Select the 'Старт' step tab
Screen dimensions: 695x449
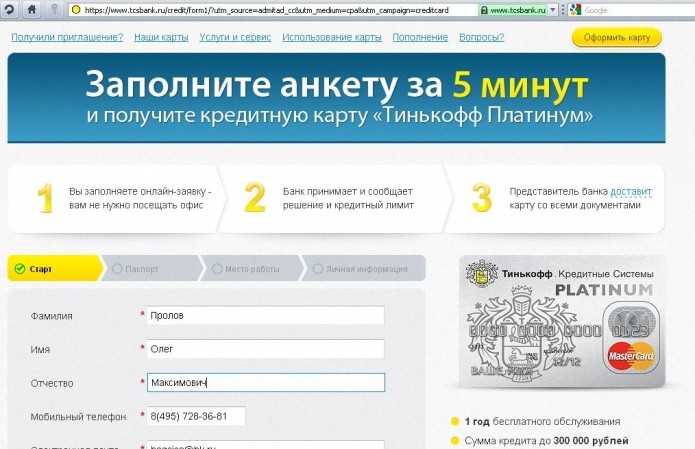(x=55, y=269)
